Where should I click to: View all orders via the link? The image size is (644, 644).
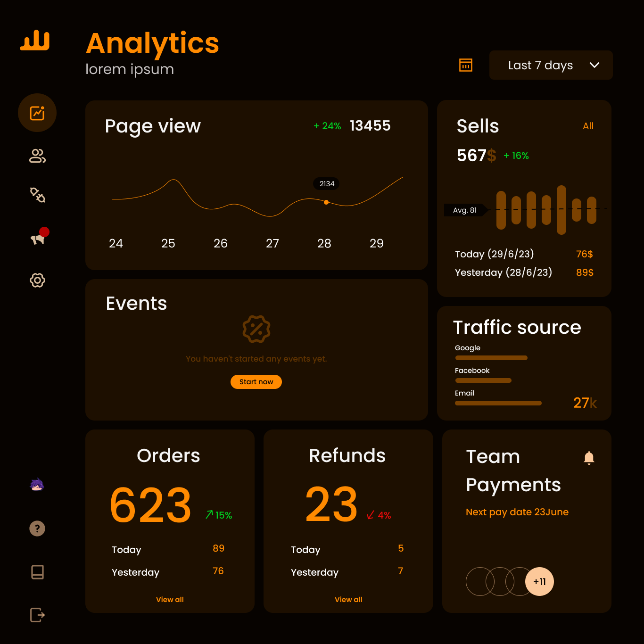(x=170, y=599)
